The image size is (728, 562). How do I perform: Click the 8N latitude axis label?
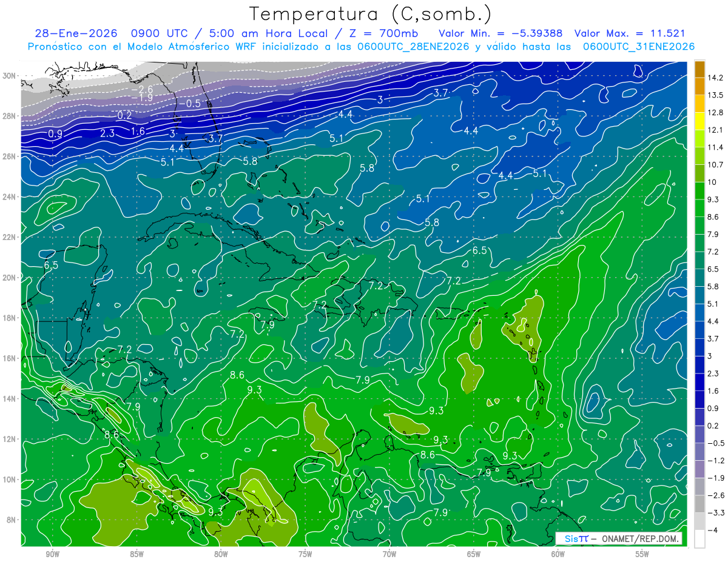click(x=12, y=520)
